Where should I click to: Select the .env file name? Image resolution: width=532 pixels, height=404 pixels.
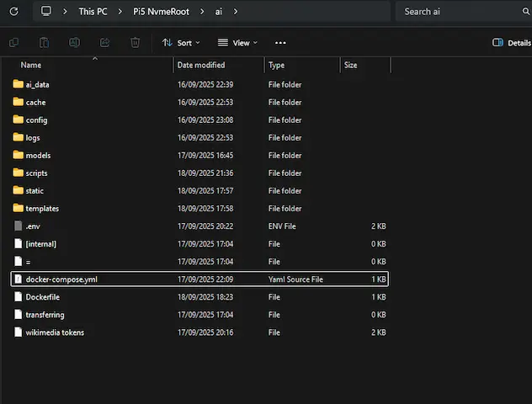[33, 226]
